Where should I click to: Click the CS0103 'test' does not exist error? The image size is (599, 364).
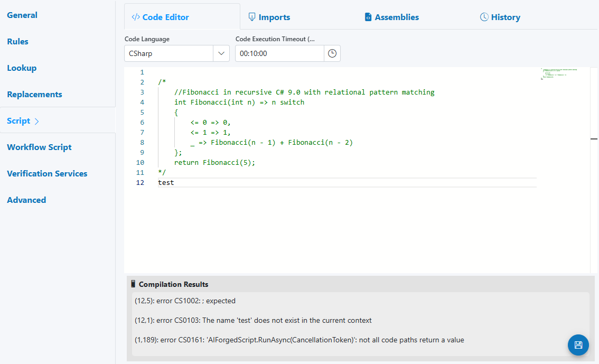pos(253,320)
